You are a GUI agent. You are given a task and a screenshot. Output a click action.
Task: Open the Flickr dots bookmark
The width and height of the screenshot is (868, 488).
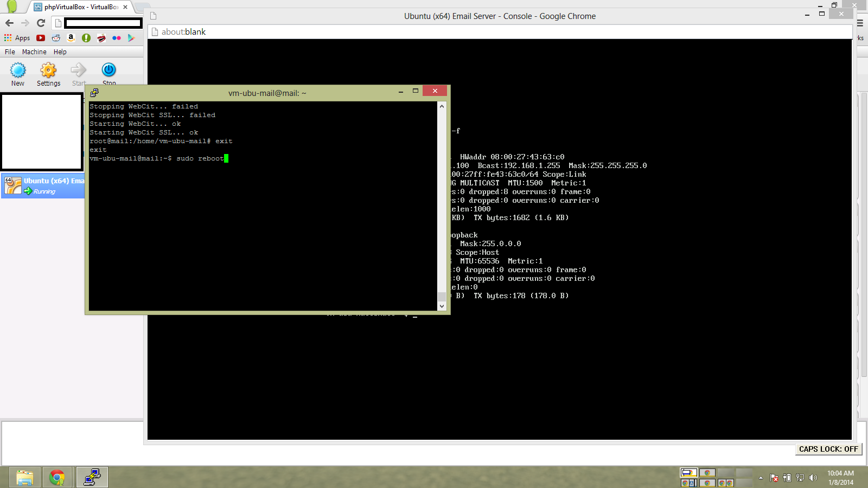117,38
